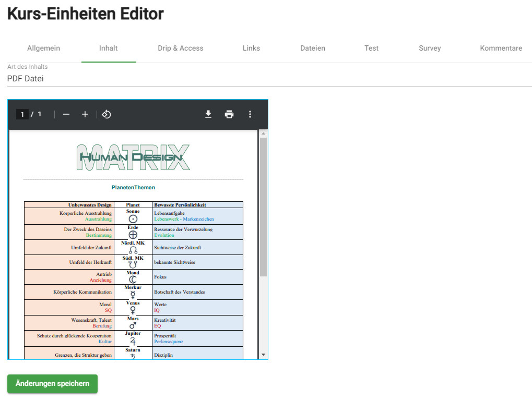Click the Änderungen speichern button
The image size is (532, 400).
pos(52,383)
